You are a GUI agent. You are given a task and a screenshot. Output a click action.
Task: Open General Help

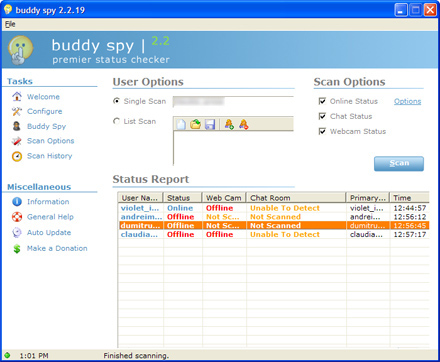point(50,217)
